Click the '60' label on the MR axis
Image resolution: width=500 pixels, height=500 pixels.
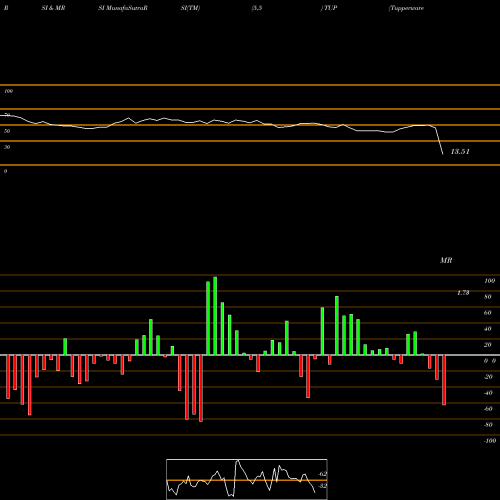488,313
